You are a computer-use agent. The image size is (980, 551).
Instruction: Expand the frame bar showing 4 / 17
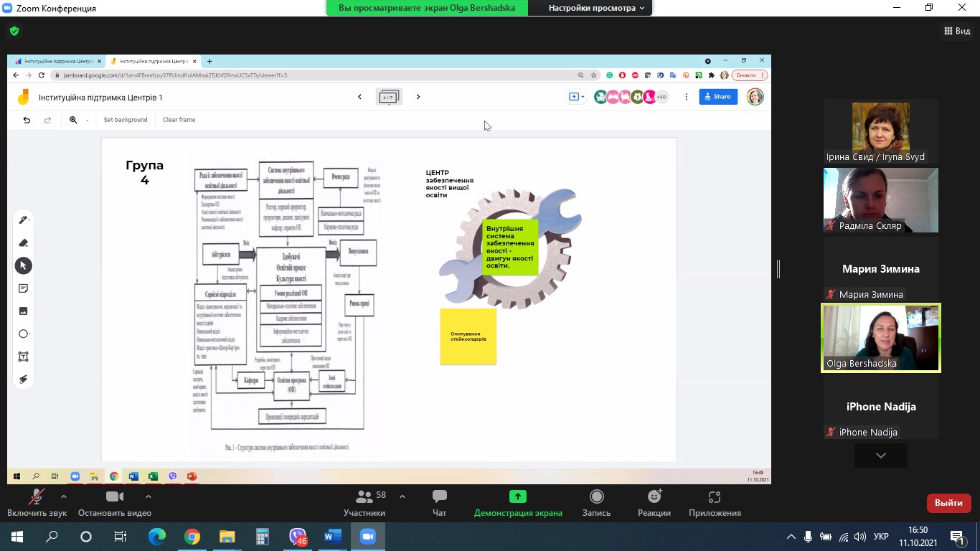389,97
